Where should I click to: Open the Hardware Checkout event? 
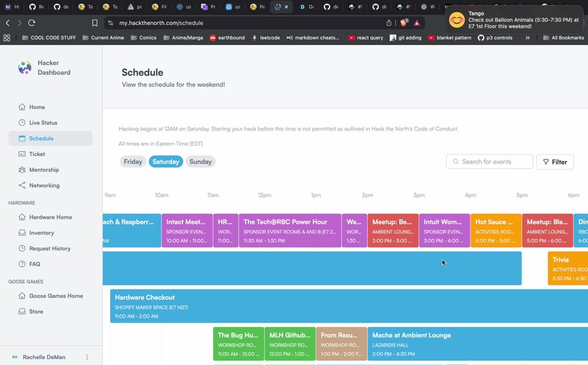pyautogui.click(x=349, y=306)
